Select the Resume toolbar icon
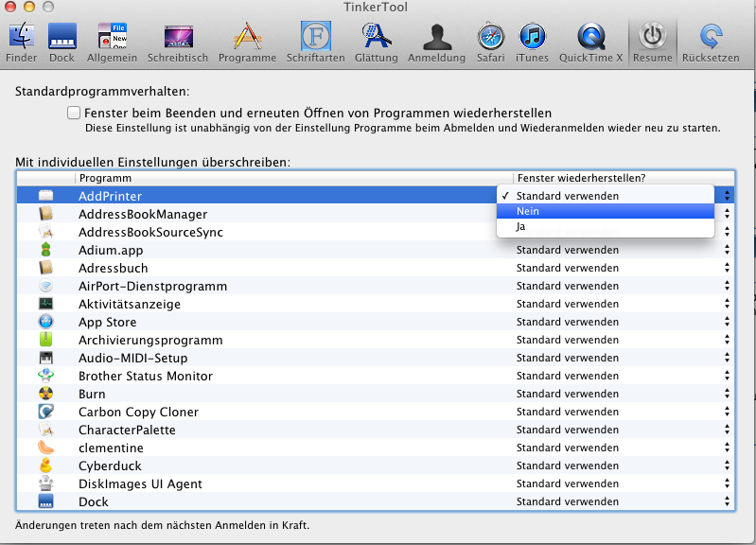 pyautogui.click(x=652, y=43)
